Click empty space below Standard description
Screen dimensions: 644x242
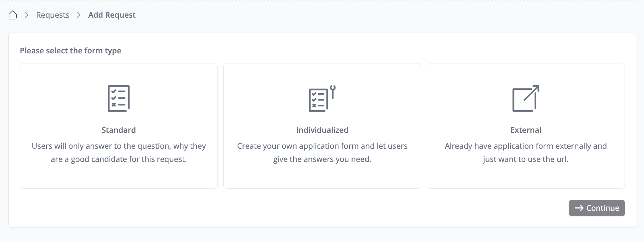118,176
